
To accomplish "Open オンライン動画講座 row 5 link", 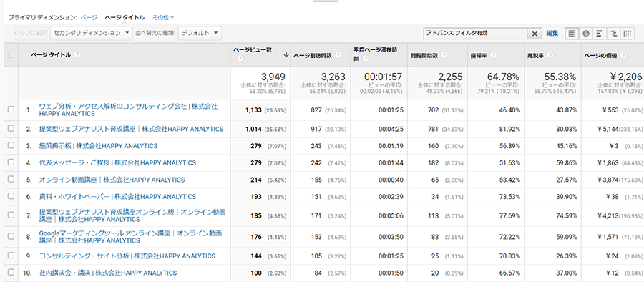I will click(112, 180).
